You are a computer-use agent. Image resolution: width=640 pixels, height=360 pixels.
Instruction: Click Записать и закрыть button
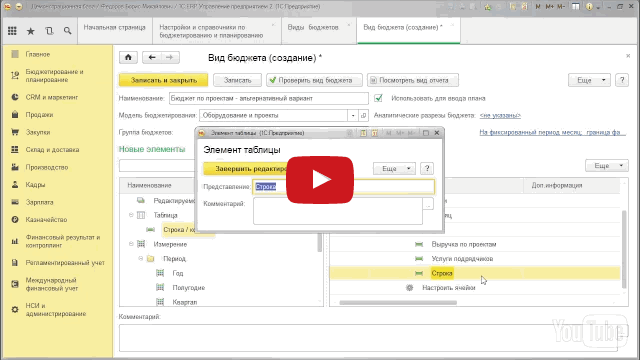[164, 80]
